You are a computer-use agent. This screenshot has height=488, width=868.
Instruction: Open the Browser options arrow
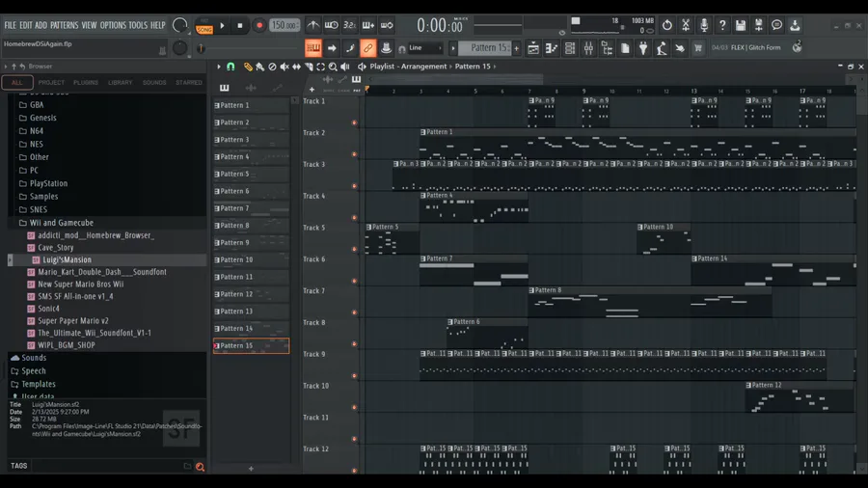pos(6,67)
